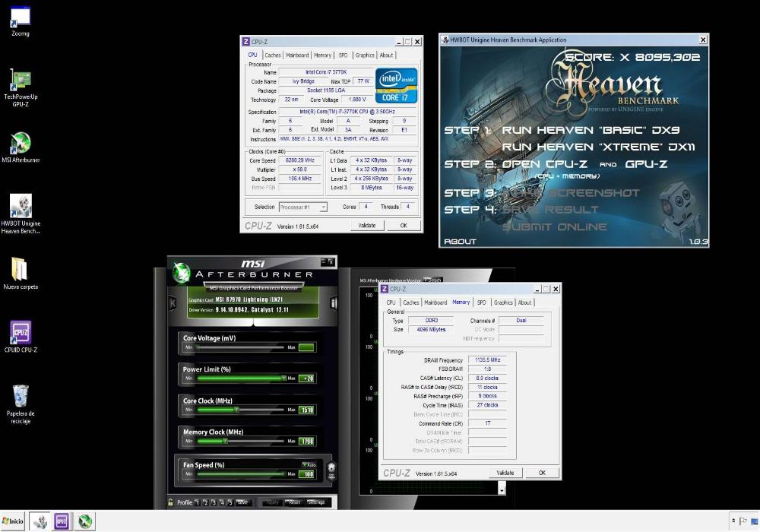Viewport: 760px width, 532px height.
Task: Click the Action Center flag tray icon
Action: [x=743, y=521]
